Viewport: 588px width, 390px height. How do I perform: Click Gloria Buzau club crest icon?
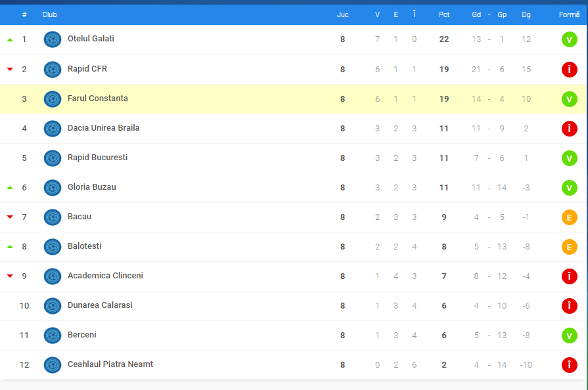(x=53, y=188)
